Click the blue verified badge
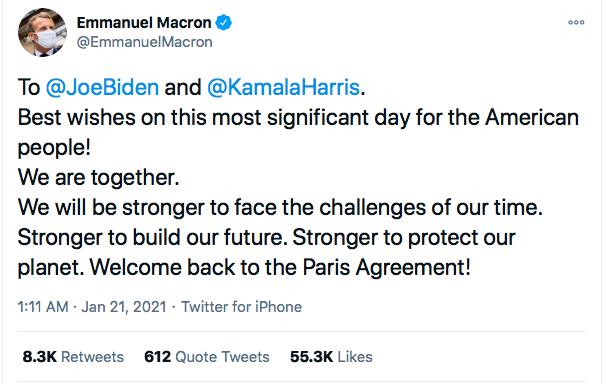This screenshot has width=604, height=384. click(223, 23)
